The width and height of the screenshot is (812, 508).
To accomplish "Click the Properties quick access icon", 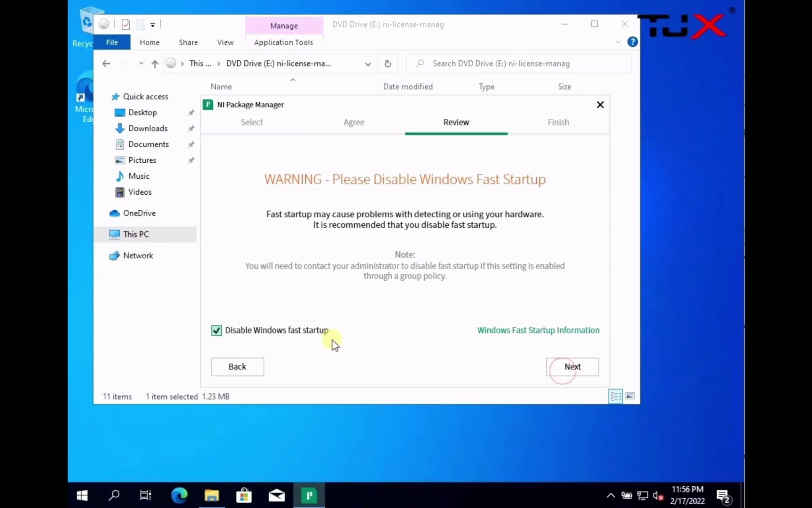I will tap(125, 24).
